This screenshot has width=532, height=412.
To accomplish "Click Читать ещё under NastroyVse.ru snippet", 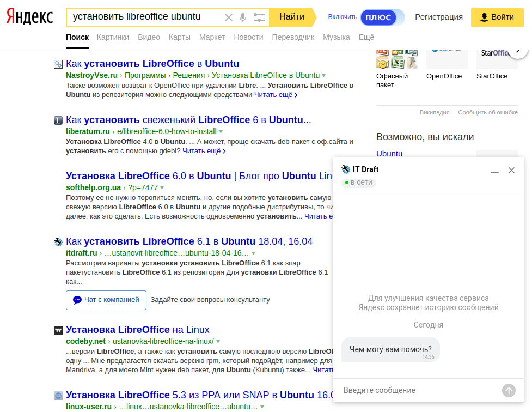I will click(x=276, y=95).
